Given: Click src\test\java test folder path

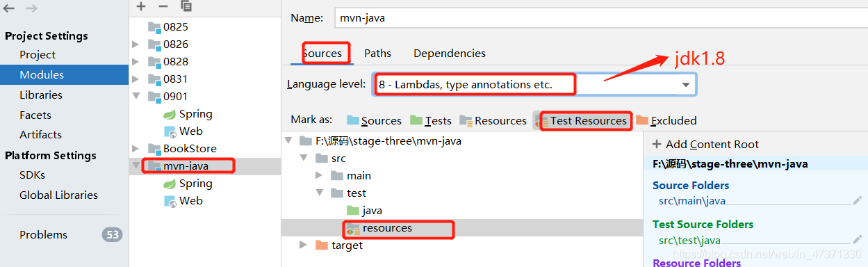Looking at the screenshot, I should 689,240.
